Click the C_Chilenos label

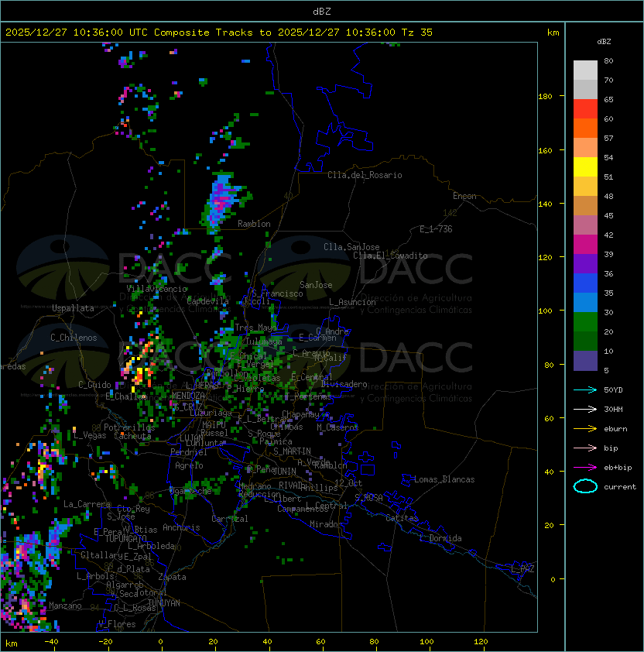(x=74, y=338)
